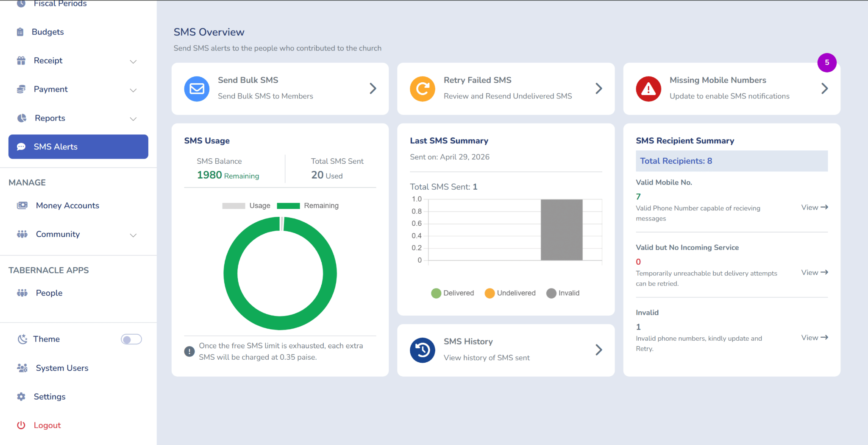The width and height of the screenshot is (868, 445).
Task: Click View link for Invalid numbers
Action: 815,338
